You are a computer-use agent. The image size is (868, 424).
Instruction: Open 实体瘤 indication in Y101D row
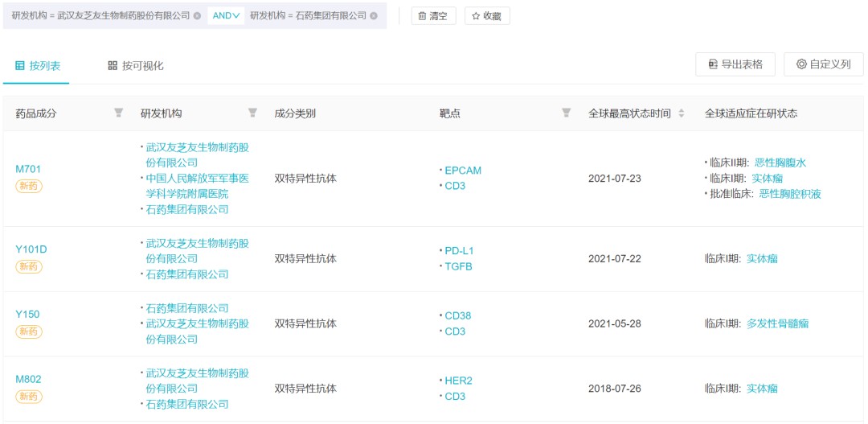pyautogui.click(x=762, y=259)
